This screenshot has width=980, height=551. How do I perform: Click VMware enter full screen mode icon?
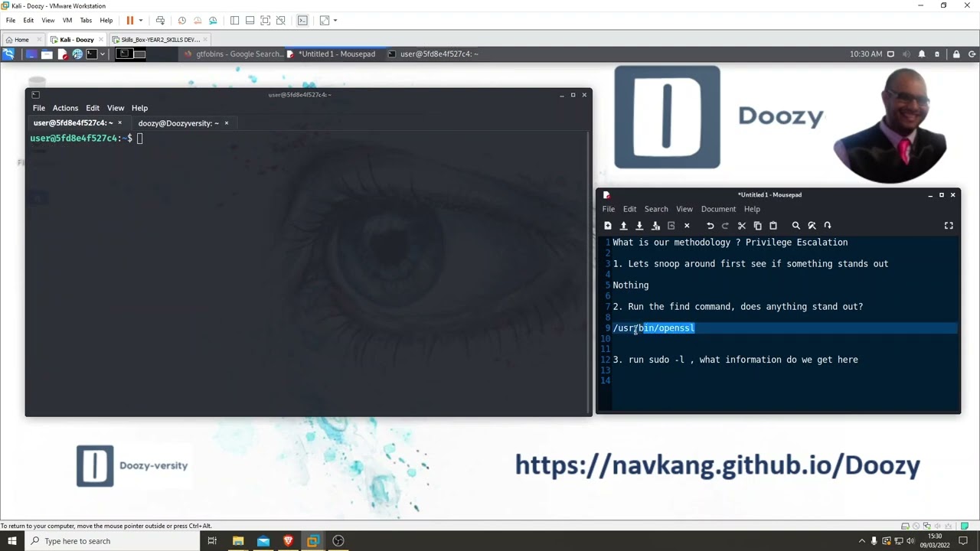pos(265,21)
